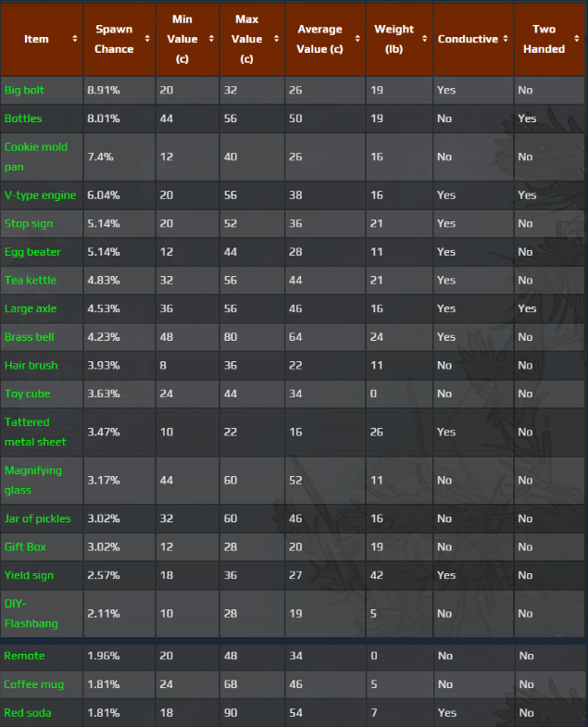Go to the V-type engine page
This screenshot has height=727, width=588.
pos(35,195)
